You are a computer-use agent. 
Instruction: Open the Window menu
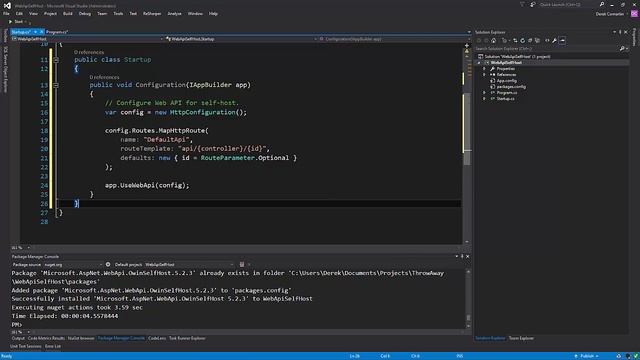point(195,13)
